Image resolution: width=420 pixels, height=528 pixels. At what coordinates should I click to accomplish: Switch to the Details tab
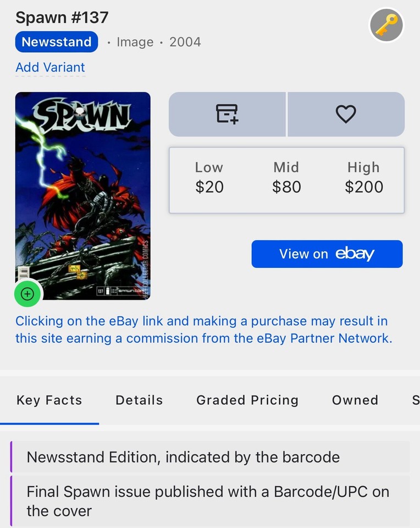(x=139, y=400)
